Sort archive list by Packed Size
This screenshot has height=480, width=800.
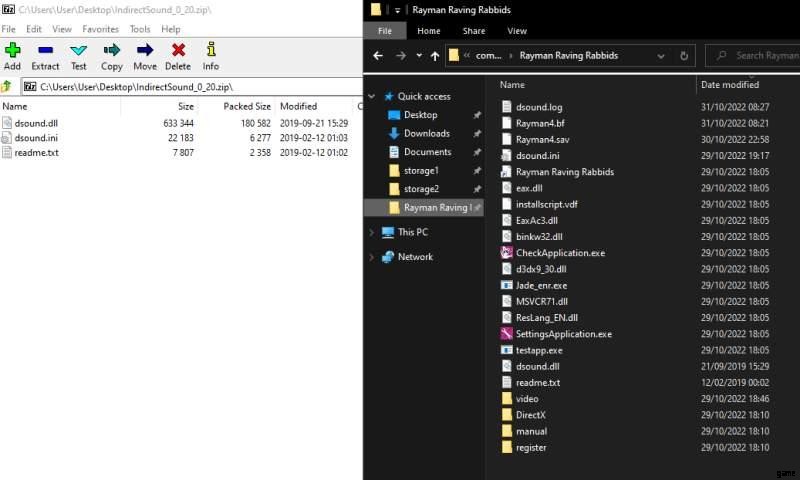click(246, 106)
